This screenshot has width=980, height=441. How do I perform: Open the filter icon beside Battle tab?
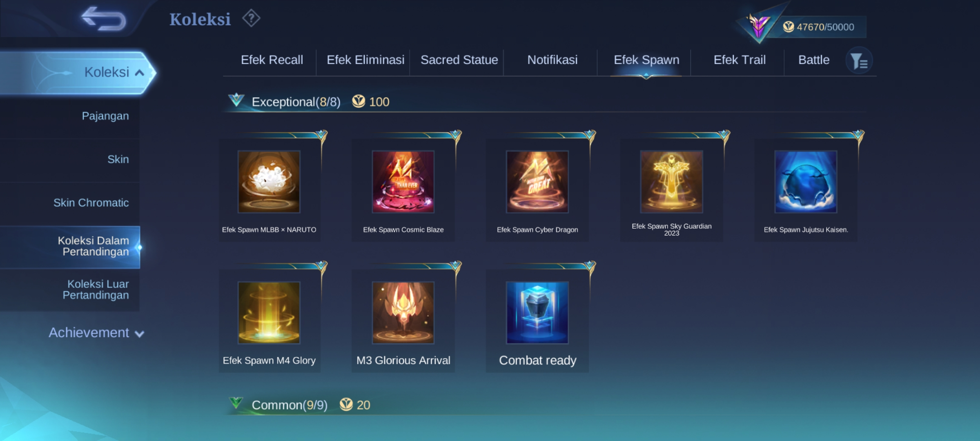[x=859, y=61]
